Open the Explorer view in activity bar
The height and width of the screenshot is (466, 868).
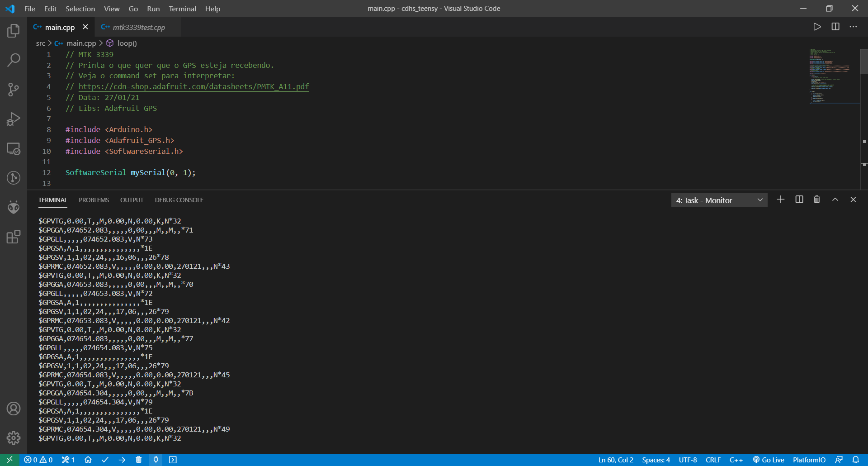coord(14,31)
